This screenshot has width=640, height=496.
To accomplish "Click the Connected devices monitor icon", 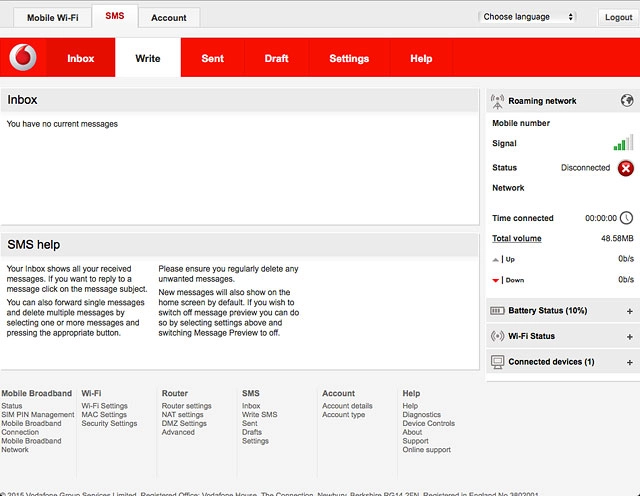I will pyautogui.click(x=498, y=361).
